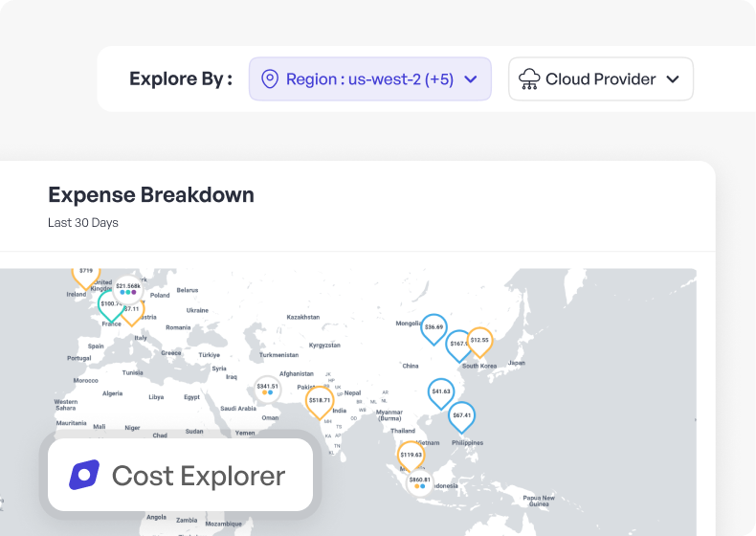Select the $36.69 map pin near Mongolia
The width and height of the screenshot is (756, 536).
[434, 327]
